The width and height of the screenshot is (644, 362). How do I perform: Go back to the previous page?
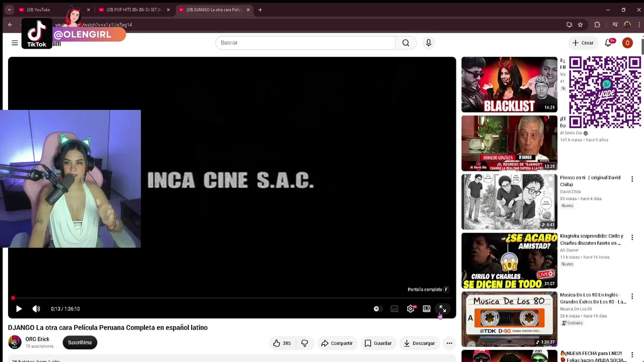pyautogui.click(x=10, y=25)
